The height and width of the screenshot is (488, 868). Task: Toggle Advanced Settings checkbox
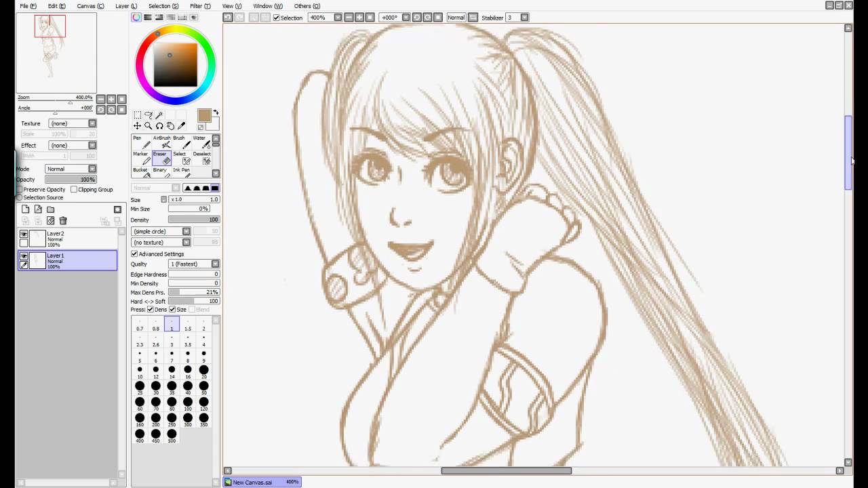tap(134, 254)
